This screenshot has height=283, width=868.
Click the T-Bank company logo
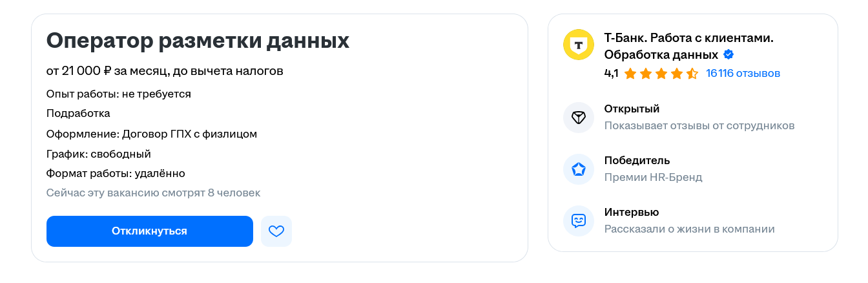tap(579, 45)
